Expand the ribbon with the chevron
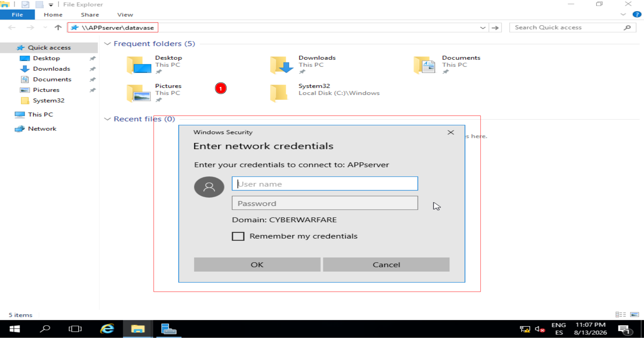Image resolution: width=644 pixels, height=338 pixels. [x=623, y=14]
